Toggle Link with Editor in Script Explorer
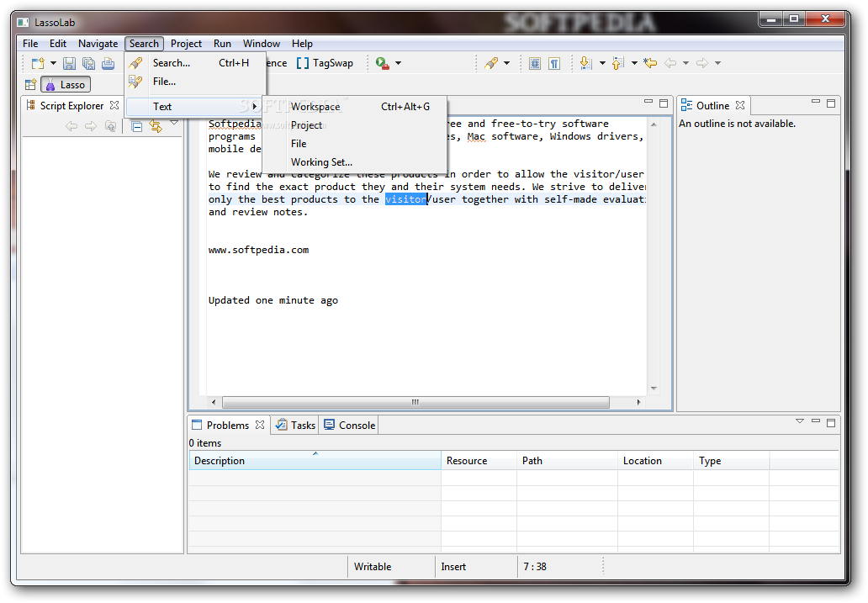The width and height of the screenshot is (868, 603). pyautogui.click(x=156, y=126)
